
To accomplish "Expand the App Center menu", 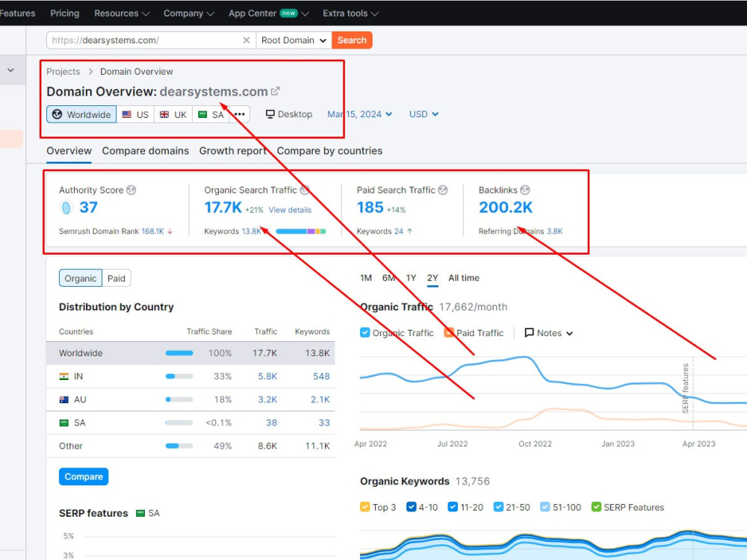I will click(x=269, y=13).
